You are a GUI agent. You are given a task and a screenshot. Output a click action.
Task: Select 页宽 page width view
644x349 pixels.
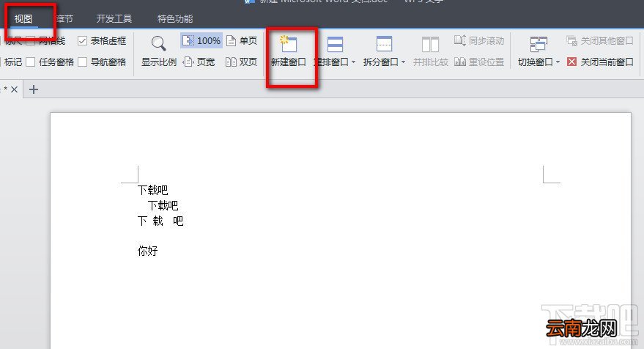point(199,62)
